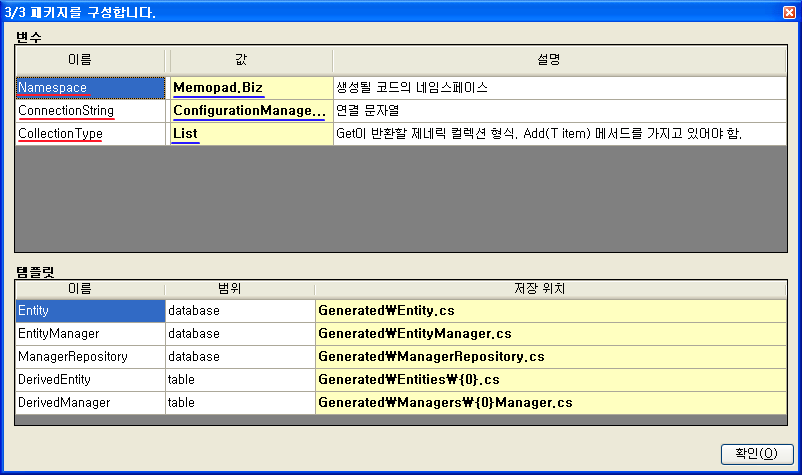This screenshot has height=475, width=802.
Task: Click the 이름 header in variables table
Action: [91, 60]
